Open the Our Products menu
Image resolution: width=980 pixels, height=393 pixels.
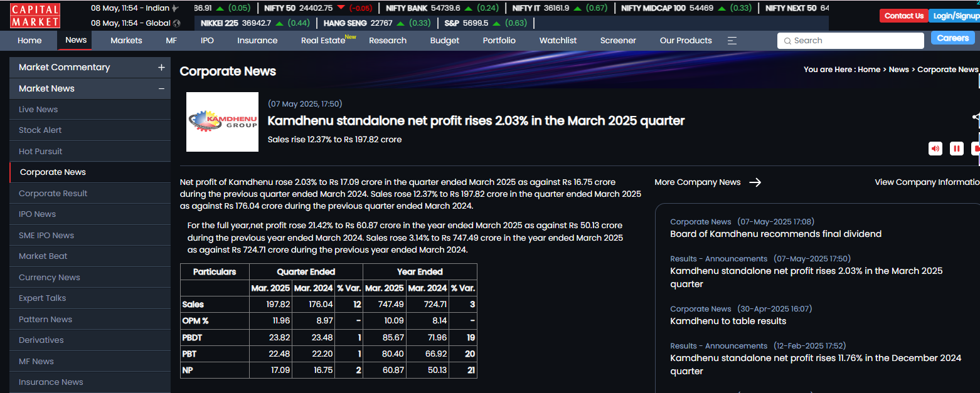pos(686,41)
